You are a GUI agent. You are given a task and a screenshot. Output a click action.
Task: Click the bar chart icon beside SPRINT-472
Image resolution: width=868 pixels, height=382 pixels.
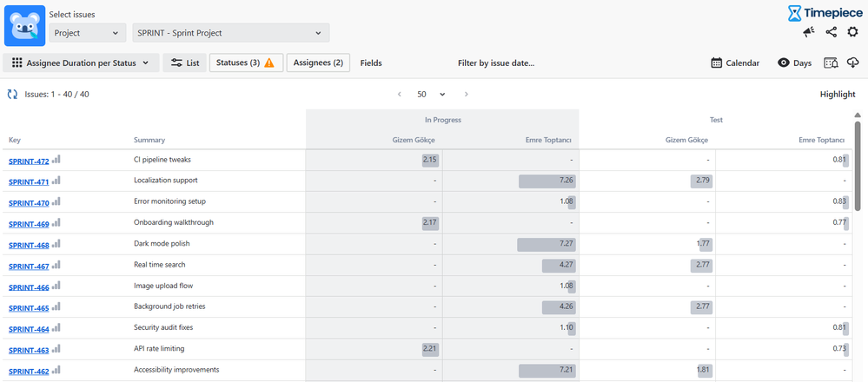[56, 160]
